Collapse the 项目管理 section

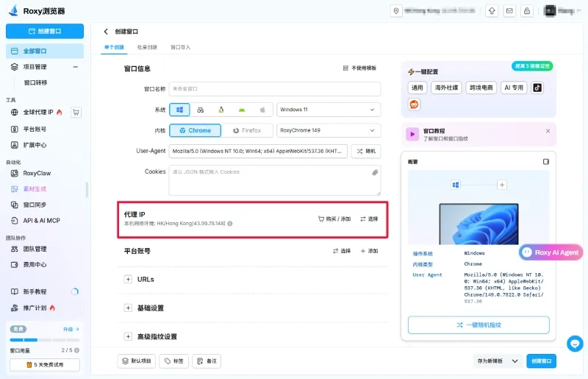pyautogui.click(x=76, y=67)
